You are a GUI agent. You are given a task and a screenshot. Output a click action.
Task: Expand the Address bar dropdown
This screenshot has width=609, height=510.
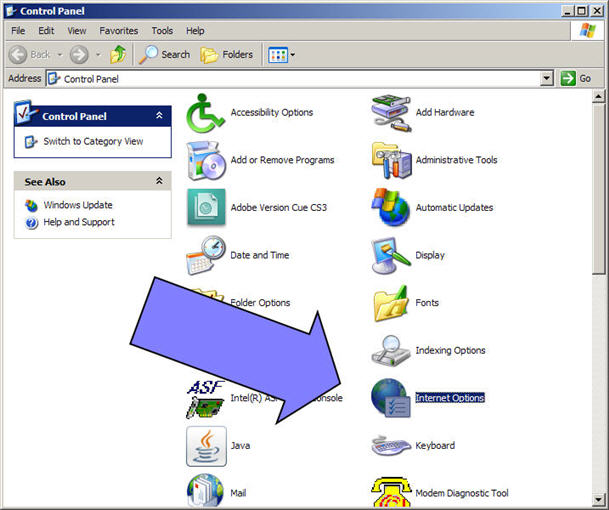(x=546, y=78)
